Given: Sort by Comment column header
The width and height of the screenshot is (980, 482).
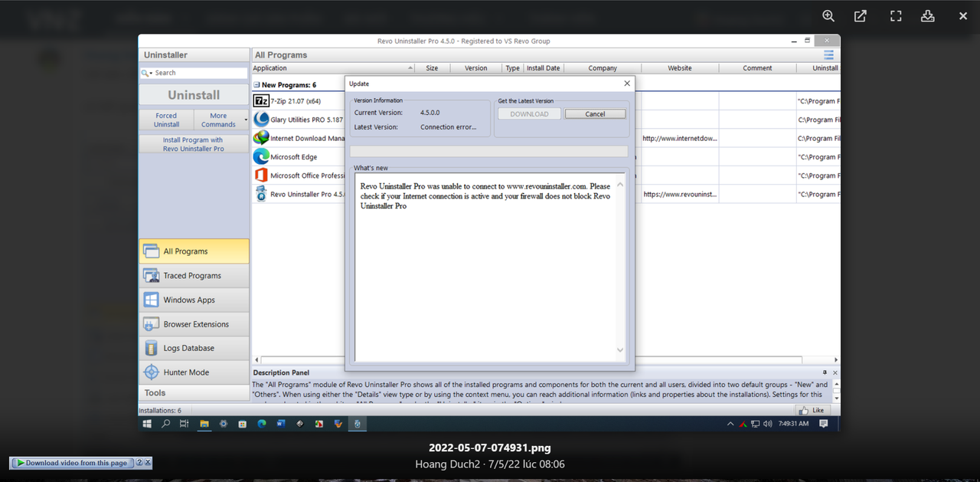Looking at the screenshot, I should point(757,68).
